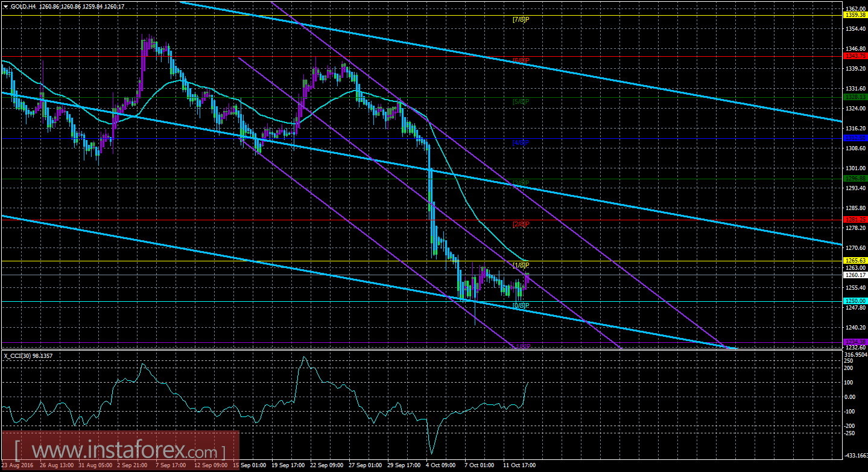
Task: Click the [0/8]P Murrey level label
Action: coord(521,306)
